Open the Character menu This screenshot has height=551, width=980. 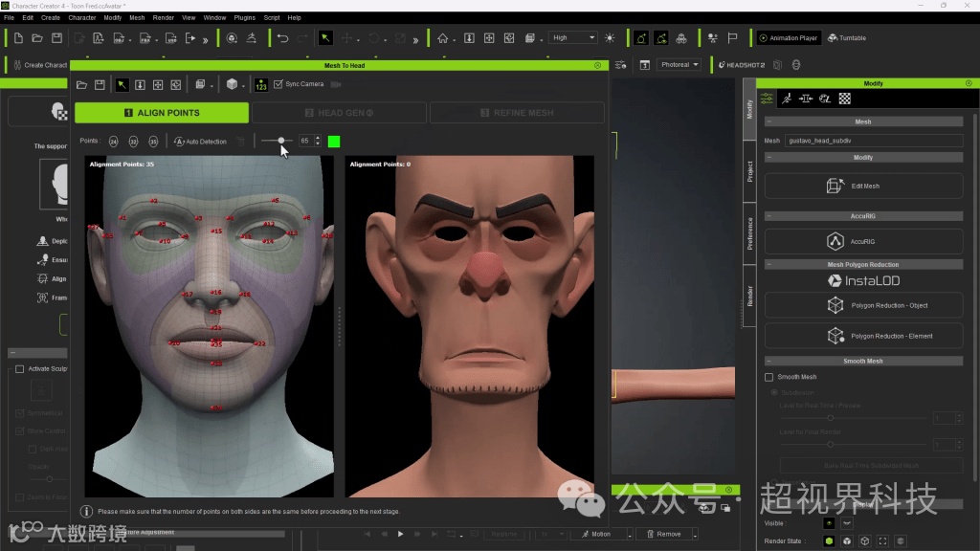point(82,17)
